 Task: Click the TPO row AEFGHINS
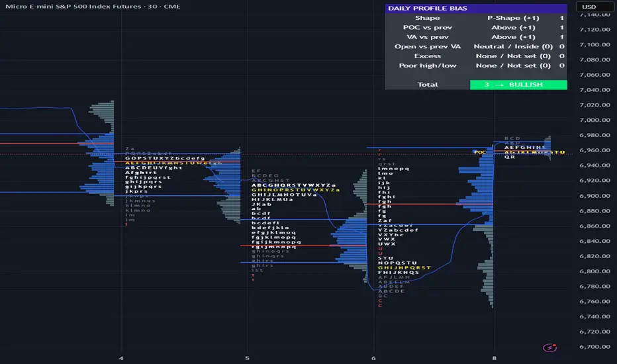tap(525, 147)
